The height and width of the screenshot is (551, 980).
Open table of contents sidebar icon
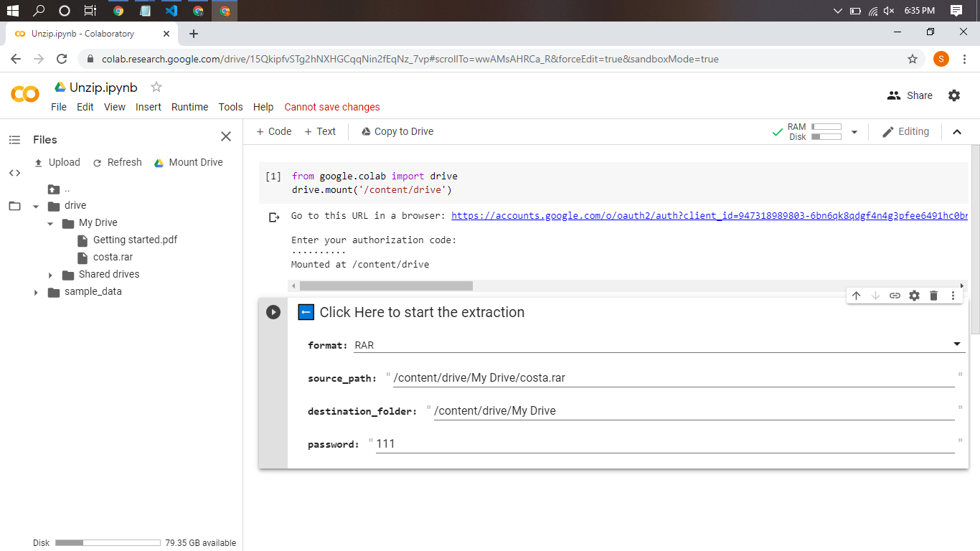[x=14, y=140]
